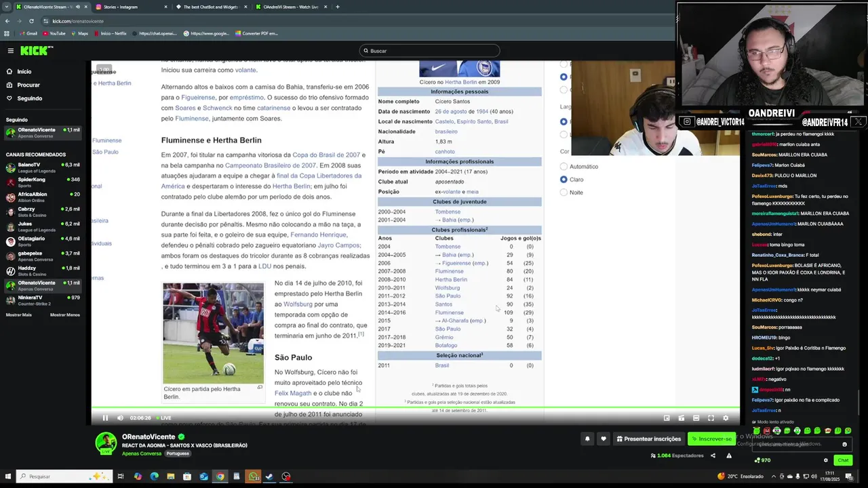
Task: Click the Apenas Conversa category under stream title
Action: click(142, 453)
